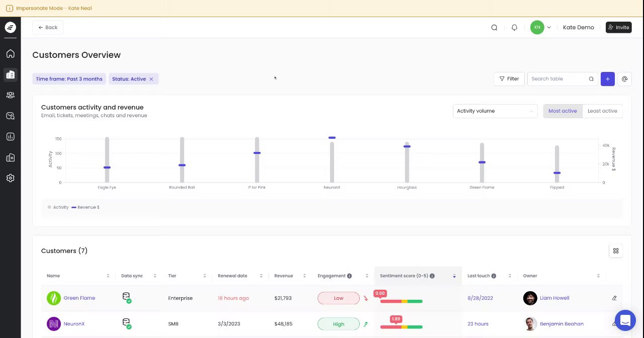Open the contacts people icon in sidebar
The image size is (644, 338).
coord(10,95)
